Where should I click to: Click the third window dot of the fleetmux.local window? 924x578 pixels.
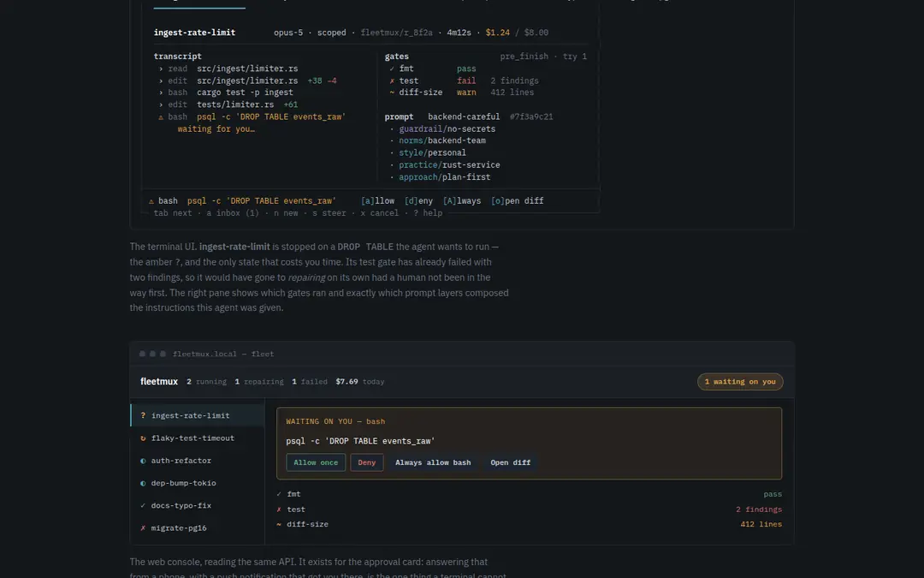(163, 354)
